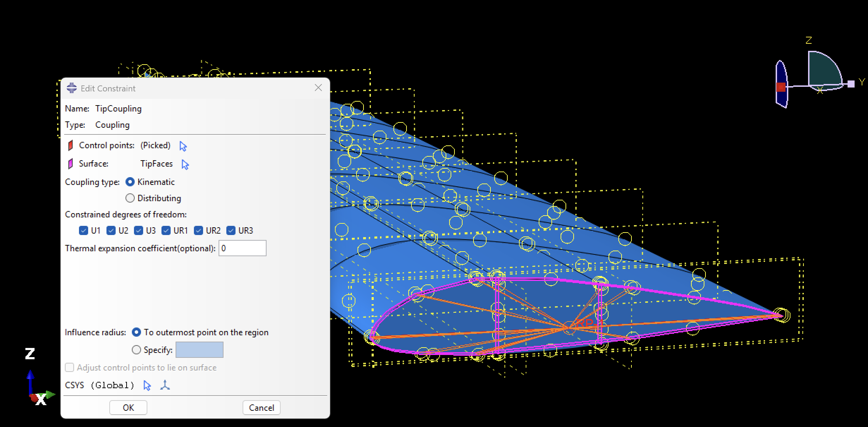Click the control points edit arrow icon
This screenshot has height=427, width=868.
pyautogui.click(x=183, y=146)
